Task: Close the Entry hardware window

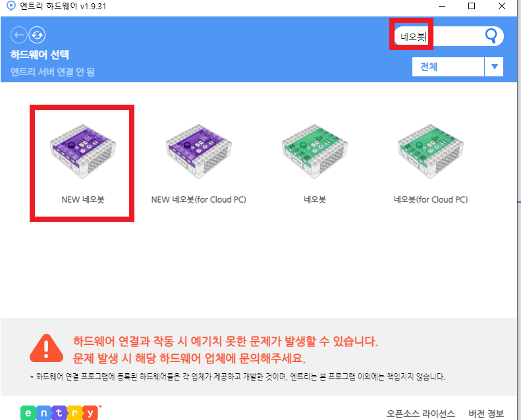Action: (x=502, y=6)
